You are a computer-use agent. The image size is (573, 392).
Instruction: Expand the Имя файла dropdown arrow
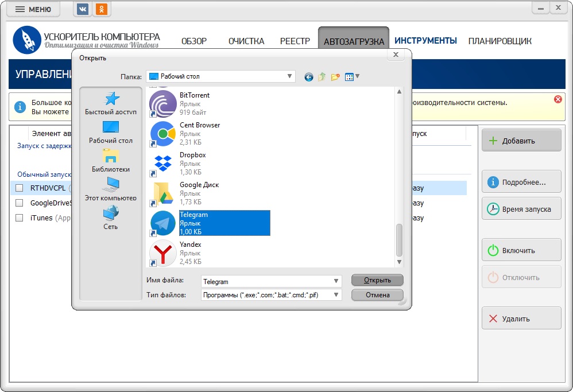pyautogui.click(x=336, y=281)
